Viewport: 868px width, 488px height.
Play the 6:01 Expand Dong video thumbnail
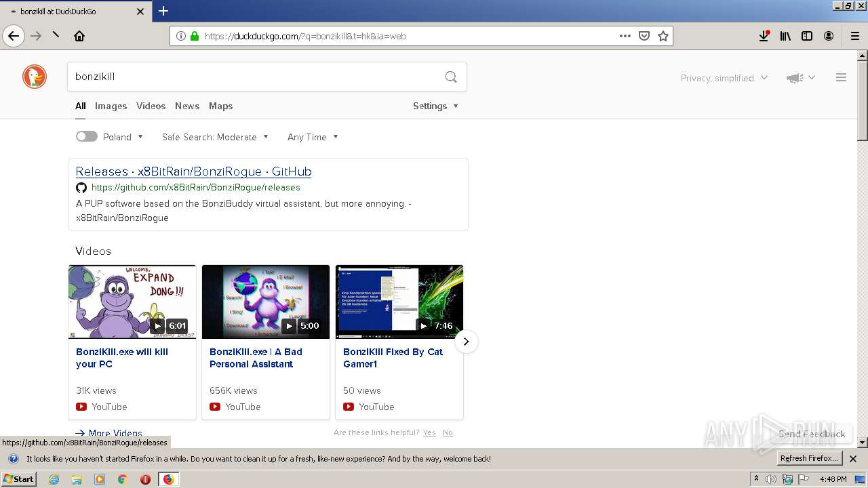coord(132,302)
